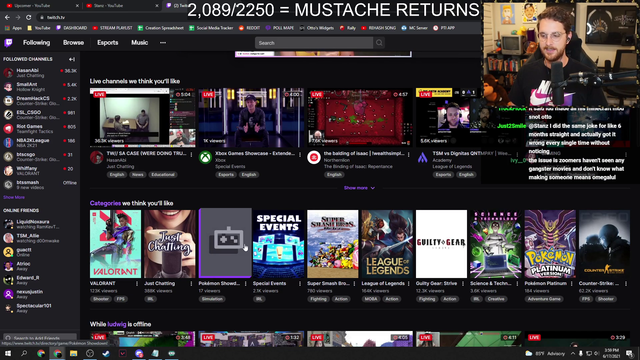
Task: Open the HasanAbi live stream thumbnail
Action: 142,118
